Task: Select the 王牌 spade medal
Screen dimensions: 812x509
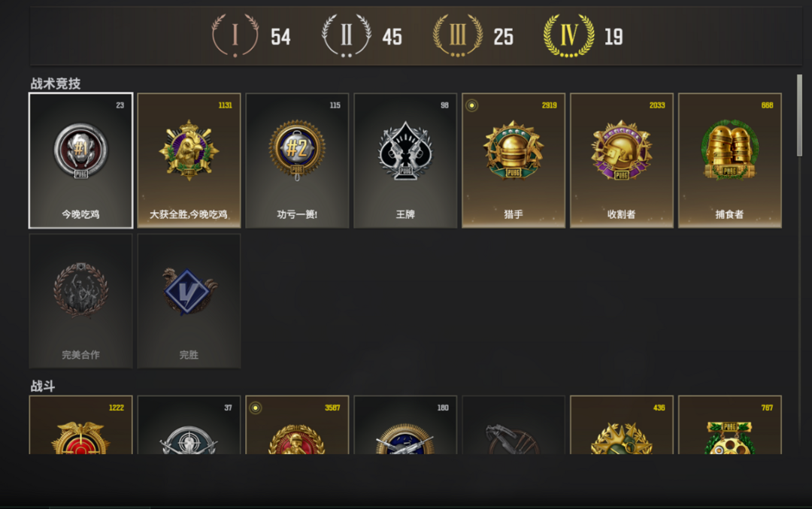Action: pyautogui.click(x=405, y=160)
